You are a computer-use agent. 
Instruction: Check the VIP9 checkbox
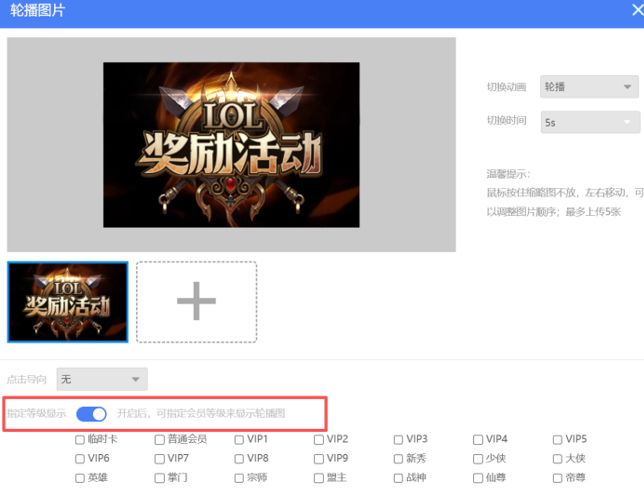click(319, 459)
